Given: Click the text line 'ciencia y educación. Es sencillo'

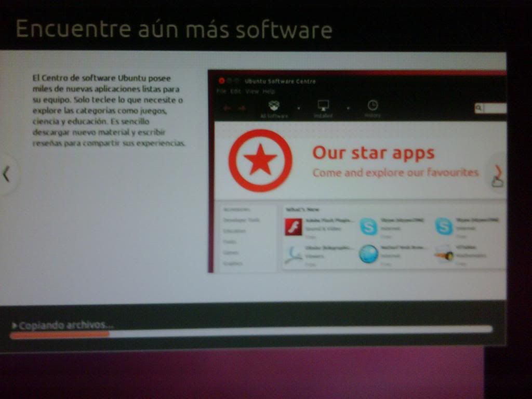Looking at the screenshot, I should point(91,121).
